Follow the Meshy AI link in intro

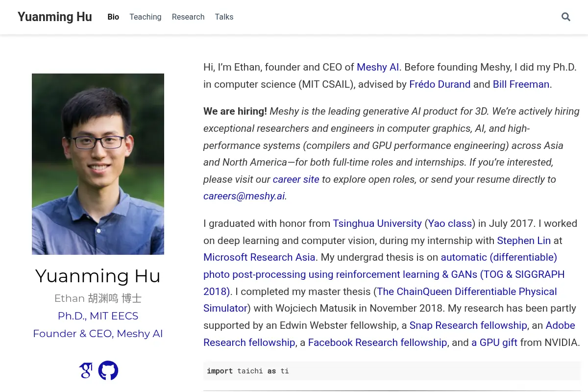[x=378, y=67]
